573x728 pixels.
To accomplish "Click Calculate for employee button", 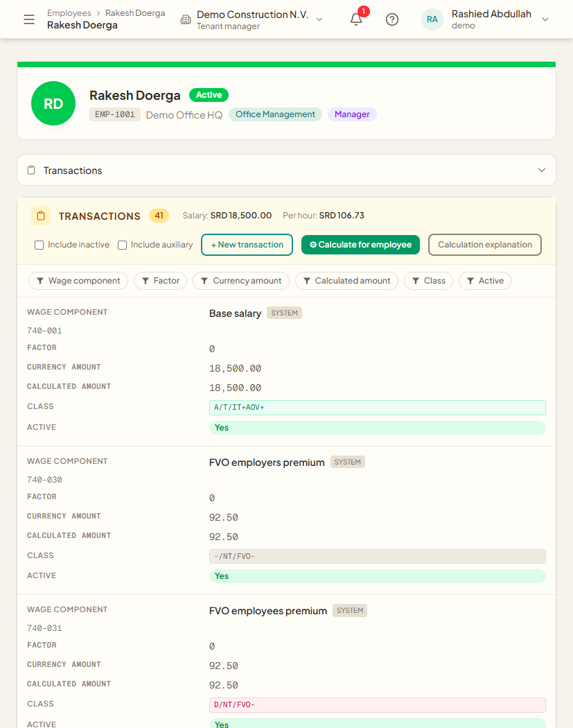I will pyautogui.click(x=360, y=245).
